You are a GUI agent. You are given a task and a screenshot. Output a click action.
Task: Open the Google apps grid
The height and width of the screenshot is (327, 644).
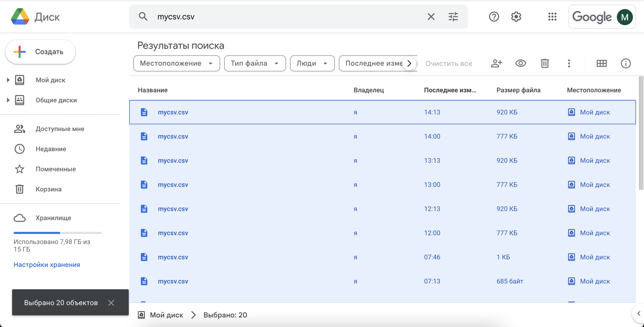pos(552,16)
